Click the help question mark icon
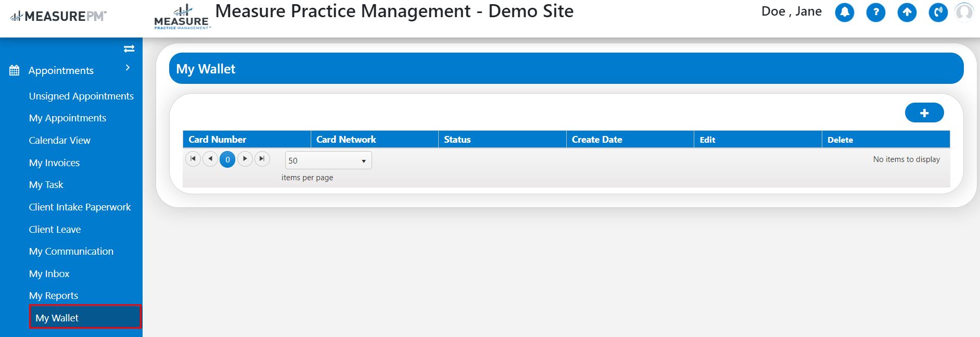Screen dimensions: 980x337 [x=875, y=13]
